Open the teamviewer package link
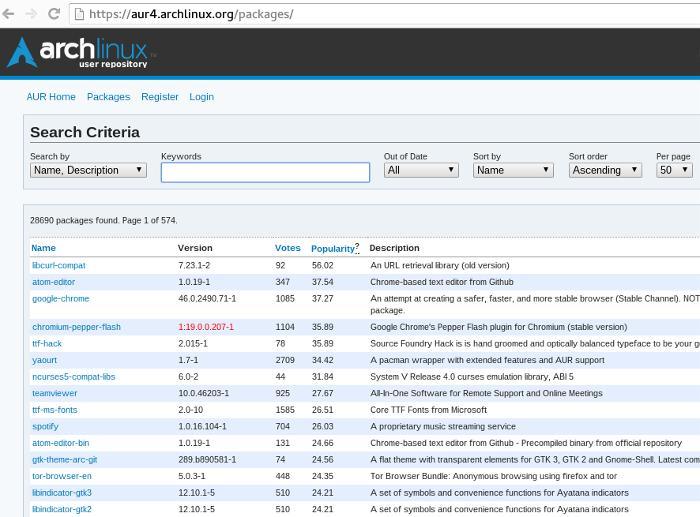The height and width of the screenshot is (517, 700). (54, 393)
